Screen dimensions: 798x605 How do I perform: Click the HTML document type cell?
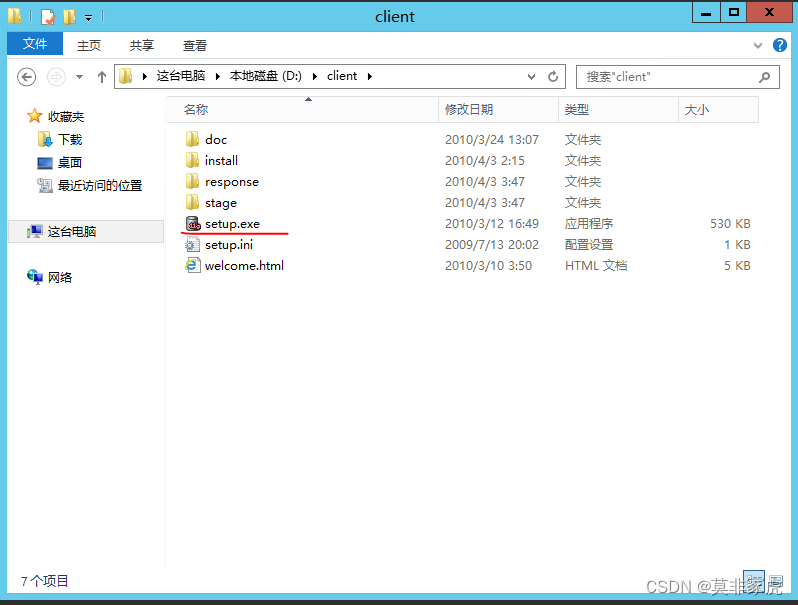coord(596,265)
